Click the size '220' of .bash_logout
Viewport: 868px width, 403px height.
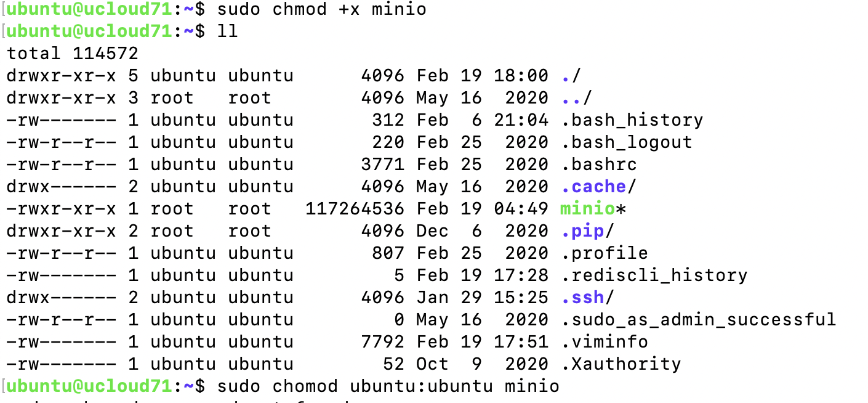[388, 142]
